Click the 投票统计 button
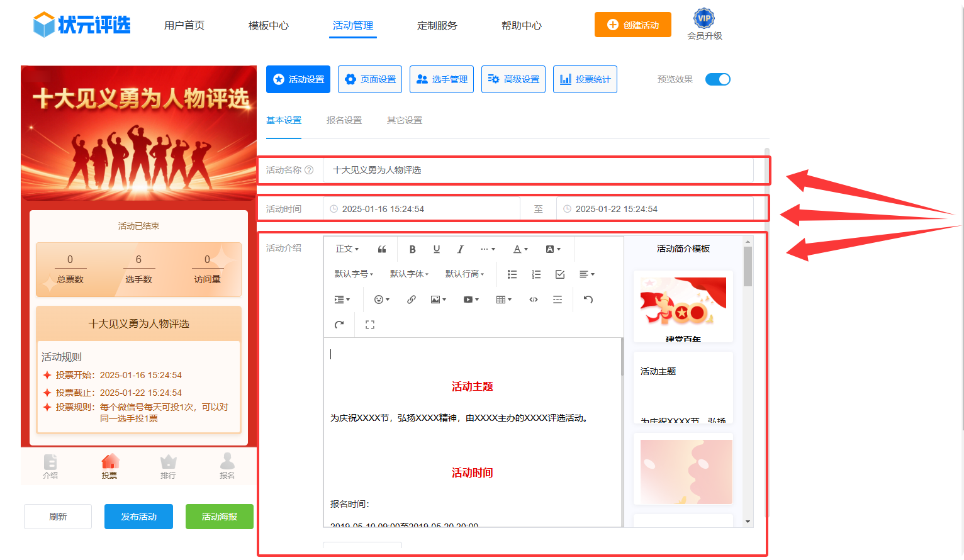The image size is (964, 560). 585,79
